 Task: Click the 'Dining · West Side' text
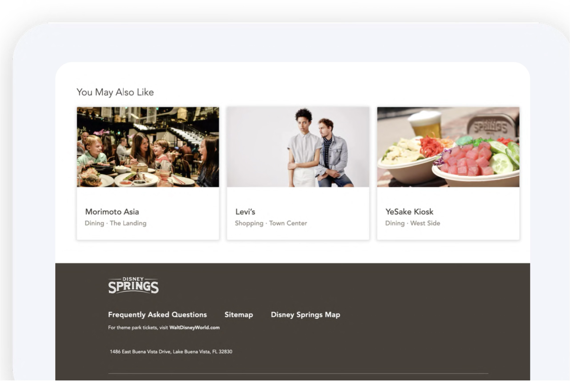tap(413, 223)
